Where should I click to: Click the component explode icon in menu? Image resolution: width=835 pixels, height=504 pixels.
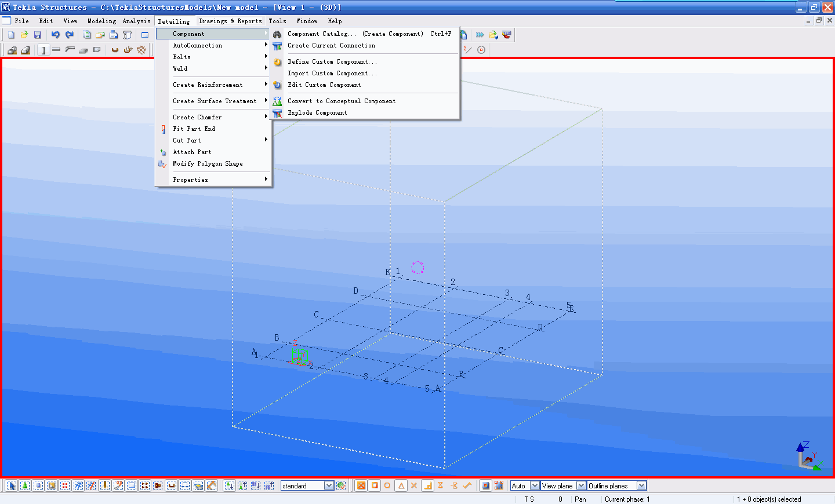[x=277, y=112]
